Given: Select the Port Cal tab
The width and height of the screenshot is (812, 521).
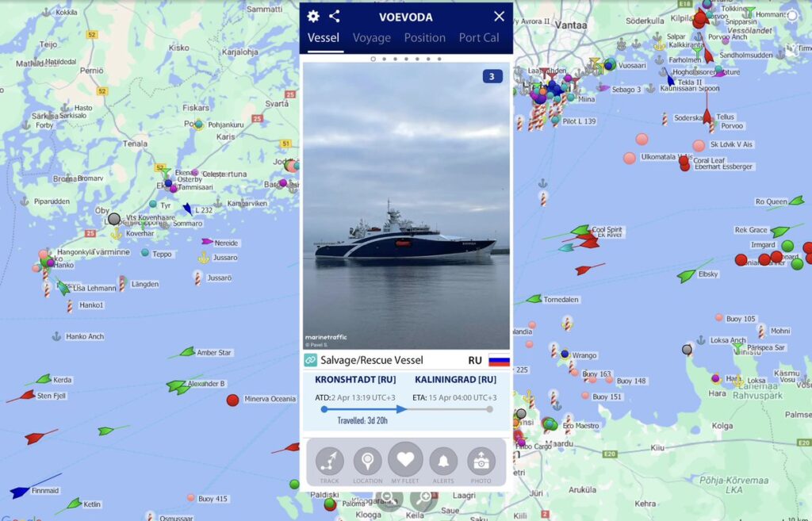Looking at the screenshot, I should click(479, 38).
